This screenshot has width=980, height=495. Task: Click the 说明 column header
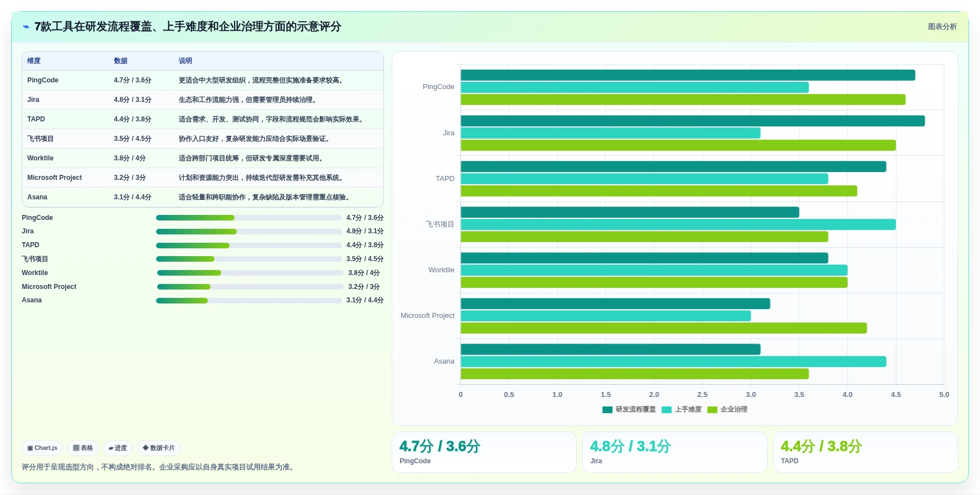coord(186,61)
